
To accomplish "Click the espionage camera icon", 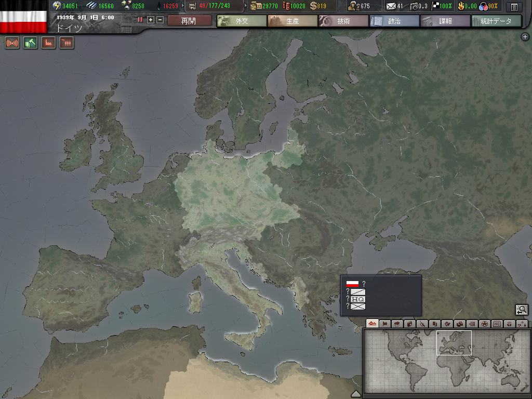I will (414, 6).
